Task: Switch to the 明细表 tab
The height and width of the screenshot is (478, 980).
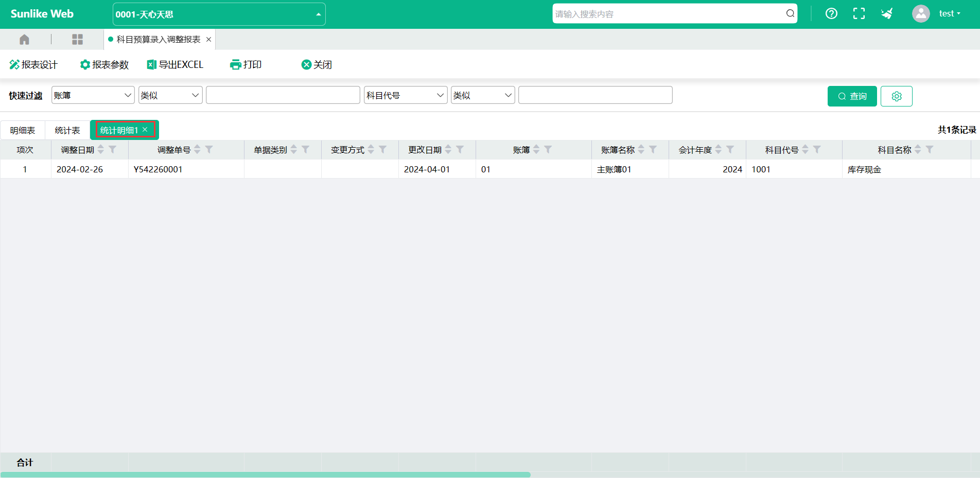Action: coord(23,131)
